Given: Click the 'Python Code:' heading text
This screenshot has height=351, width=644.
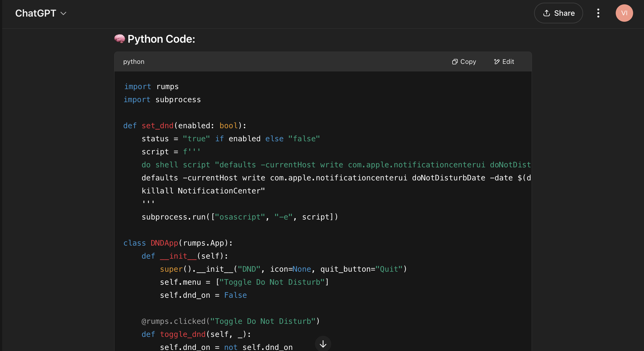Looking at the screenshot, I should (x=161, y=39).
